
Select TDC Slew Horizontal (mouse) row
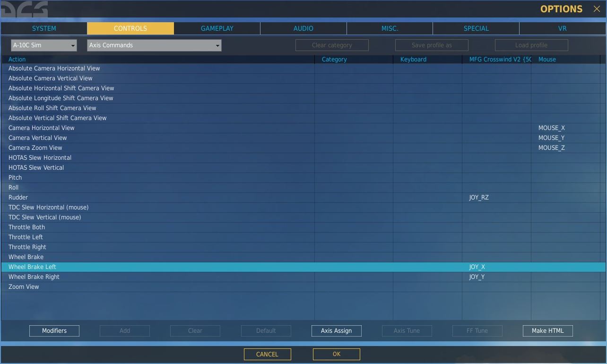click(x=303, y=208)
